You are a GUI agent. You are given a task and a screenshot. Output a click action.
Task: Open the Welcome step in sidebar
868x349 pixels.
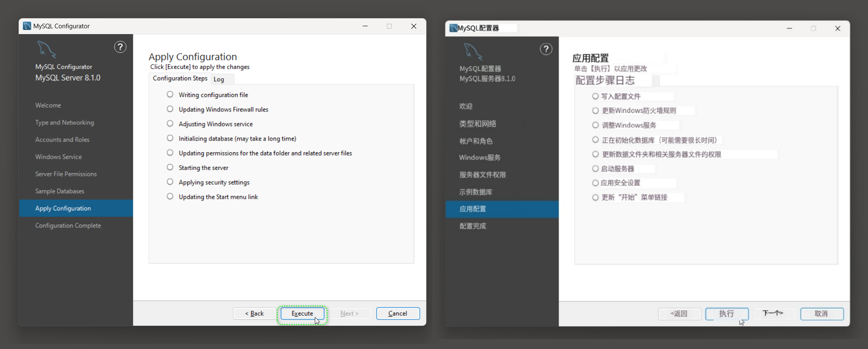[x=48, y=105]
